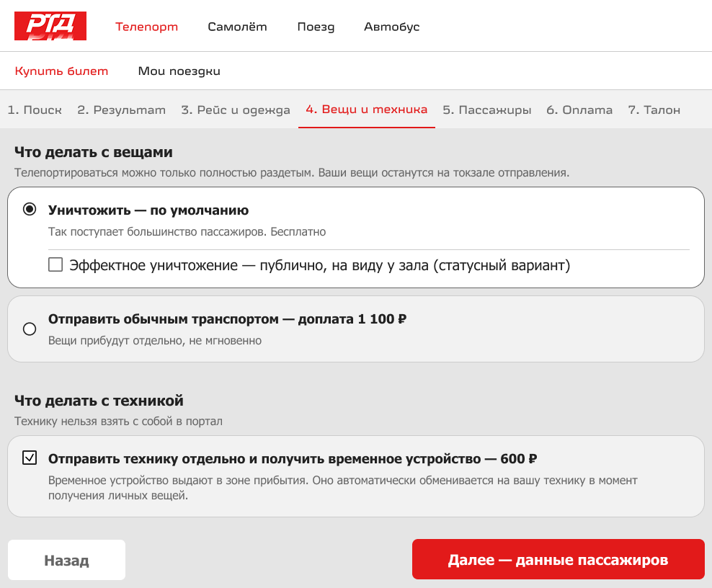The width and height of the screenshot is (712, 588).
Task: Go to step 1. Поиск
Action: (x=35, y=110)
